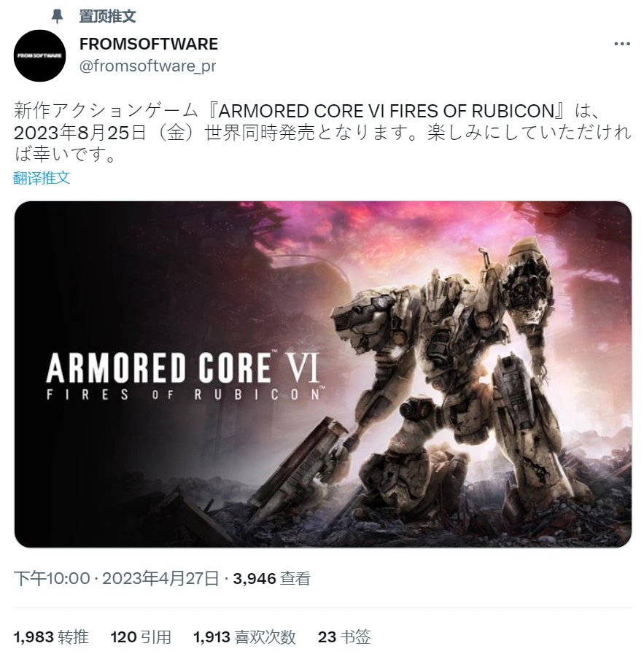Viewport: 644px width, 662px height.
Task: Click the FIRES OF RUBICON subtitle in image
Action: coord(185,394)
